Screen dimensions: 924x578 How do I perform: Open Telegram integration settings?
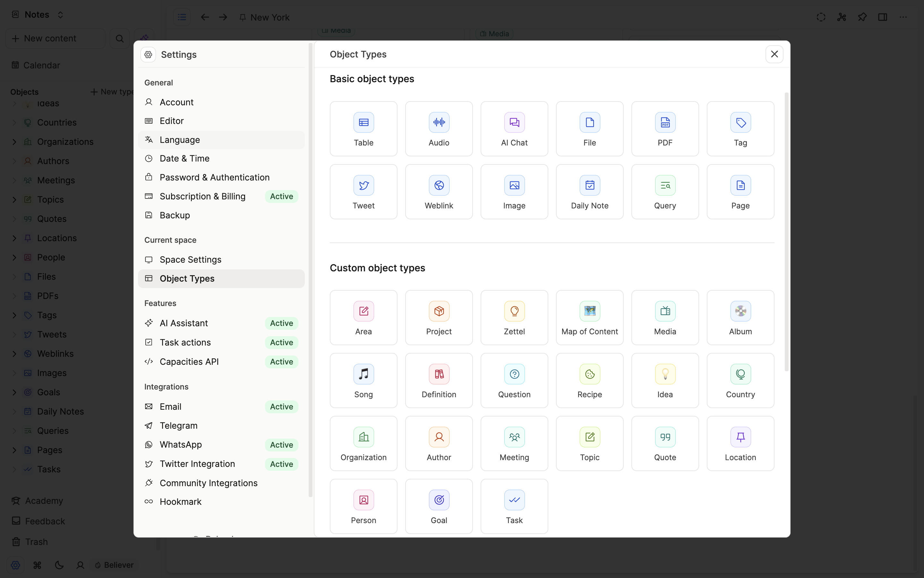pyautogui.click(x=221, y=425)
